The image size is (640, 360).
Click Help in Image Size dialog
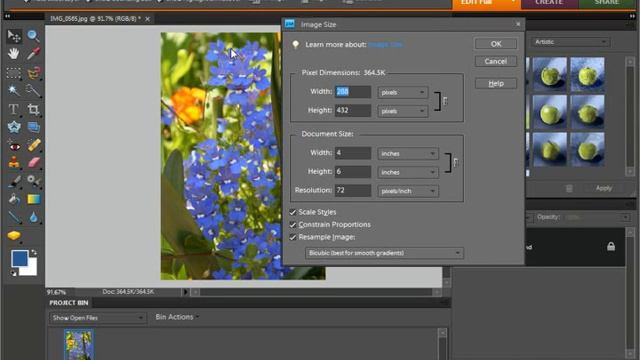coord(496,83)
